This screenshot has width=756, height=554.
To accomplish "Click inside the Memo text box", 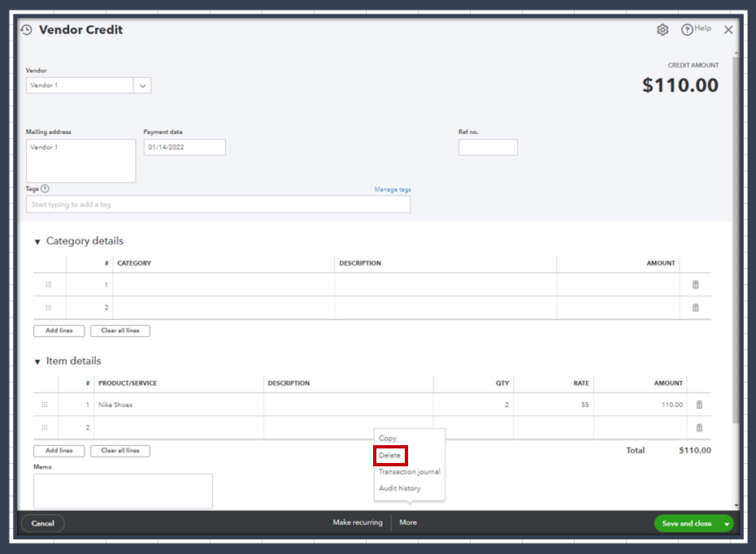I will [x=122, y=490].
